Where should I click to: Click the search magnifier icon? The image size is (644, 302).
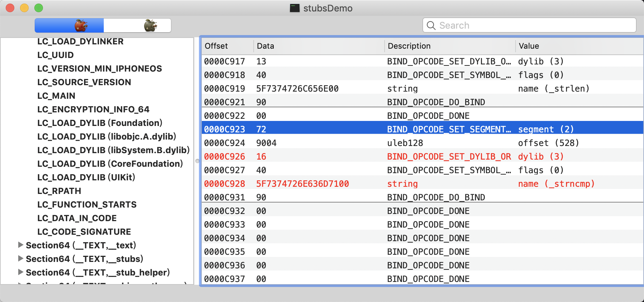point(431,26)
